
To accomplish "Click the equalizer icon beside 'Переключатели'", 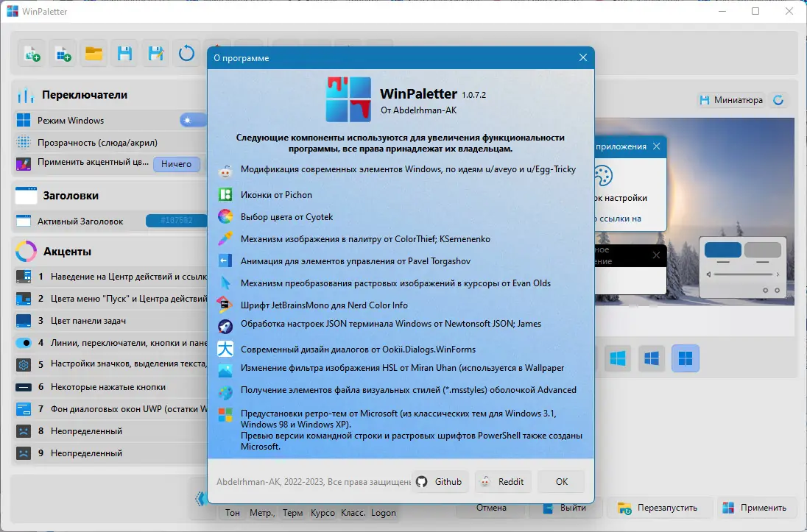I will (x=26, y=95).
